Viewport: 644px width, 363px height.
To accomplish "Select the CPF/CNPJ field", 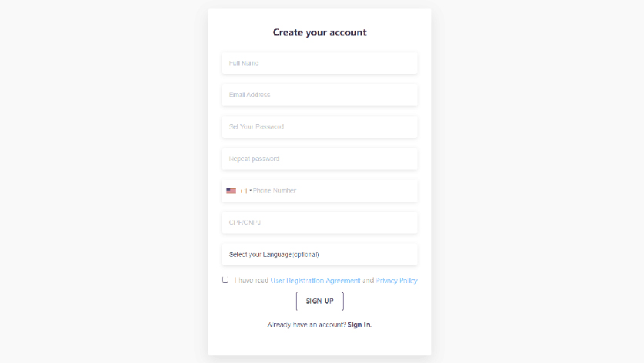I will (319, 223).
